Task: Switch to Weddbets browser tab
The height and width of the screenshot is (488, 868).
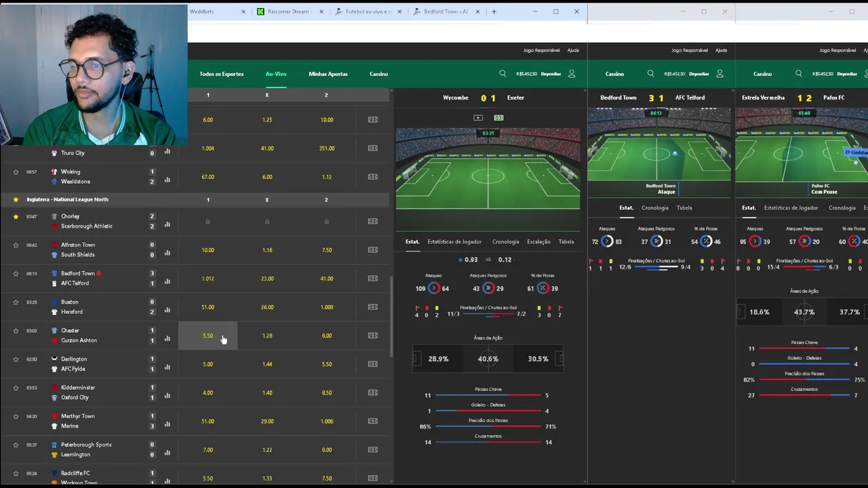Action: [x=201, y=12]
